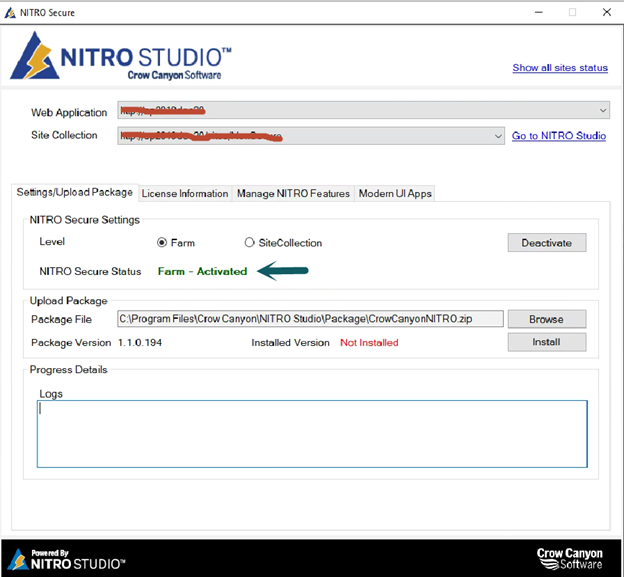Expand the Web Application dropdown

(x=603, y=110)
